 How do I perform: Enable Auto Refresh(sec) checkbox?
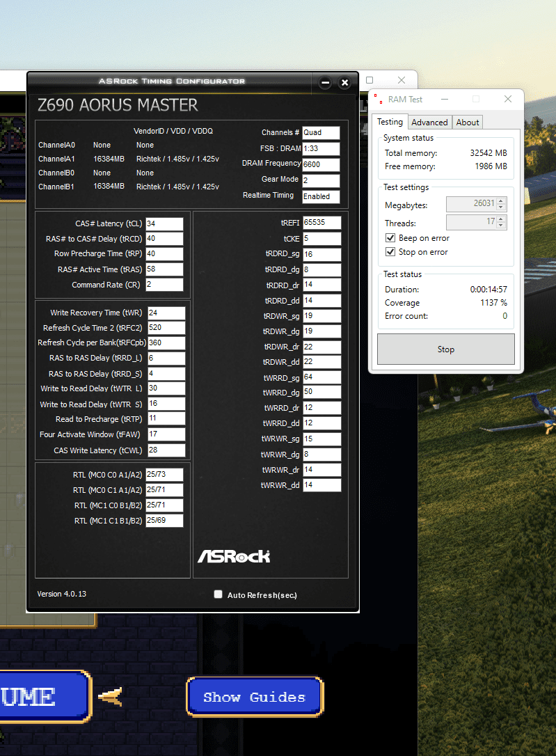(219, 594)
